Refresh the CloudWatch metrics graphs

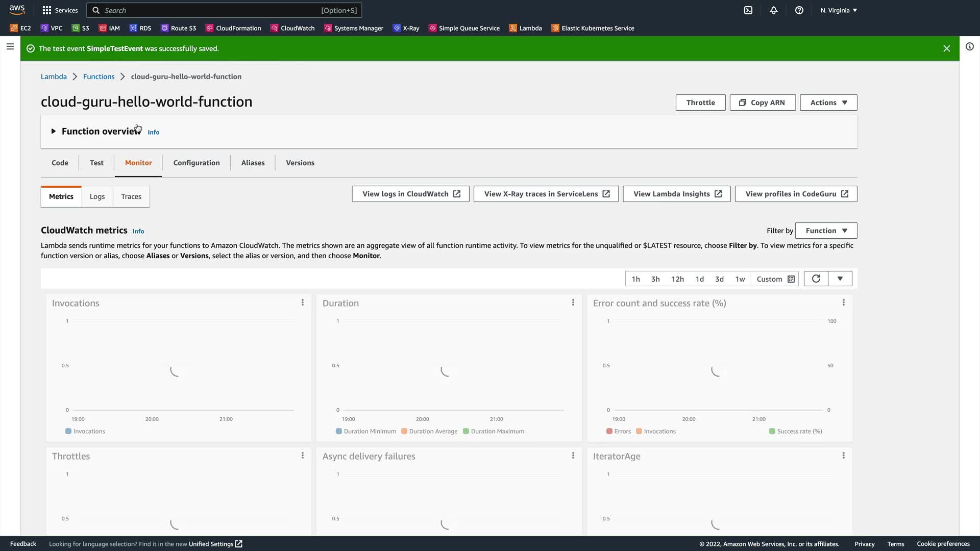pos(816,279)
